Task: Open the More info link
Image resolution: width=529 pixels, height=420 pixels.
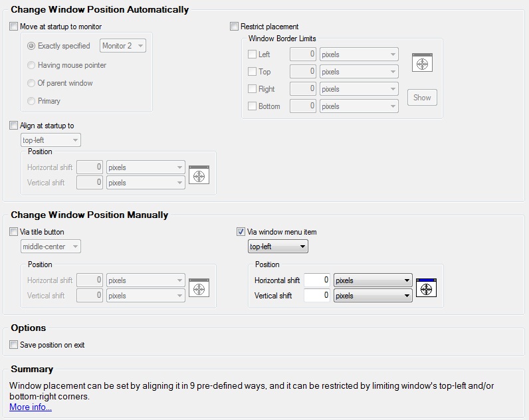Action: [x=31, y=407]
